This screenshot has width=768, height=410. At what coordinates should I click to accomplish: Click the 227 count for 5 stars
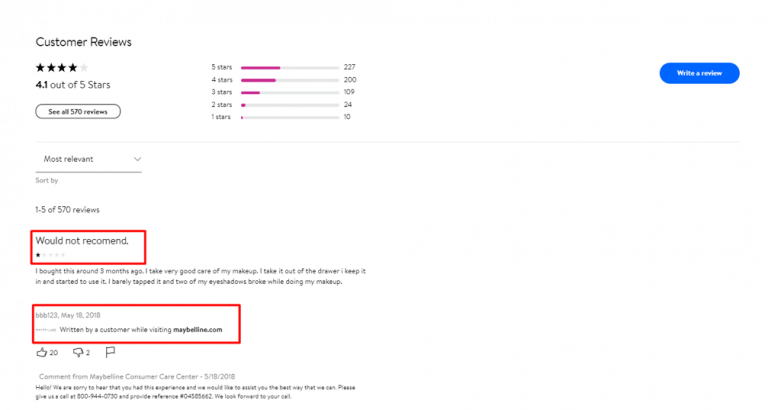click(350, 67)
